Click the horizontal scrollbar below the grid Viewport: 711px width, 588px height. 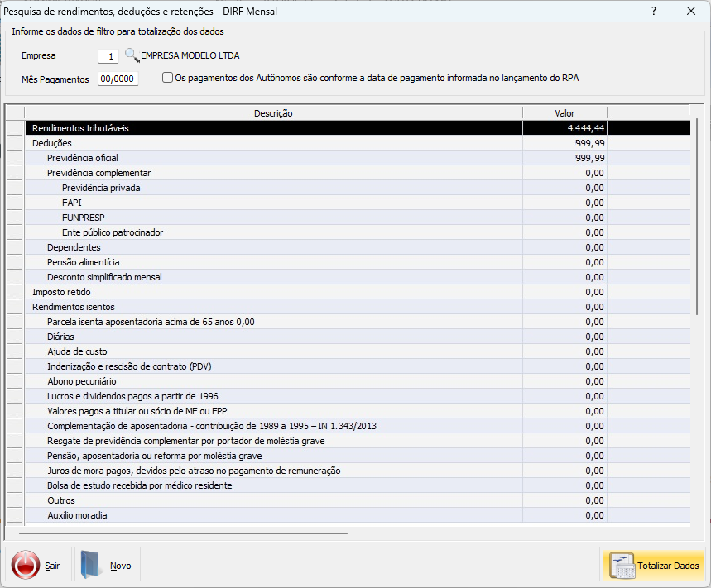click(182, 533)
